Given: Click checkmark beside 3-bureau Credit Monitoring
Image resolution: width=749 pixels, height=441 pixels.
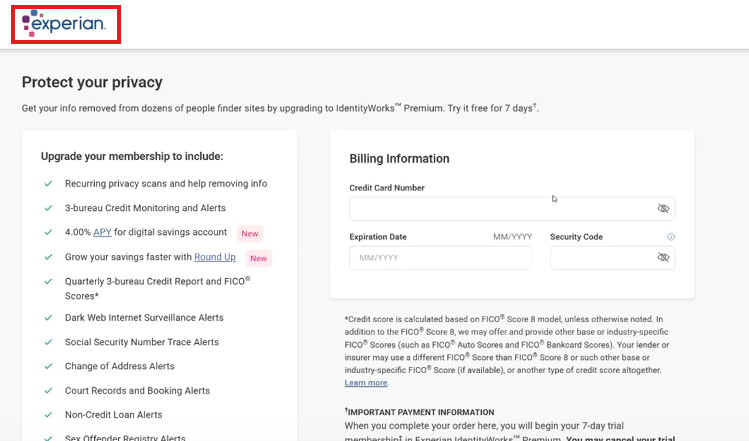Looking at the screenshot, I should coord(48,208).
